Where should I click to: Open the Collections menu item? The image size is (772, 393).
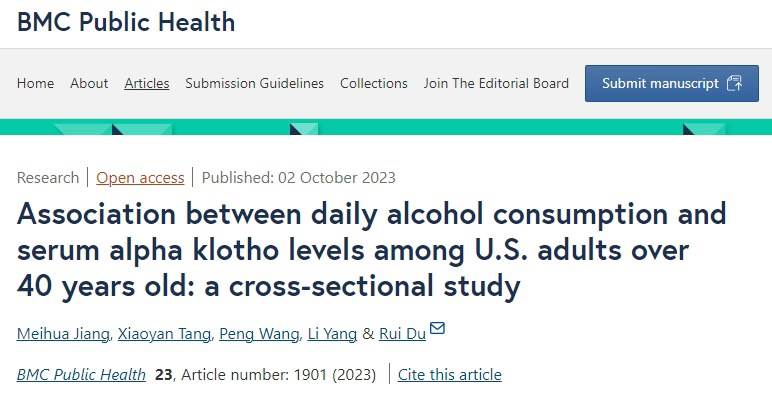(x=374, y=83)
